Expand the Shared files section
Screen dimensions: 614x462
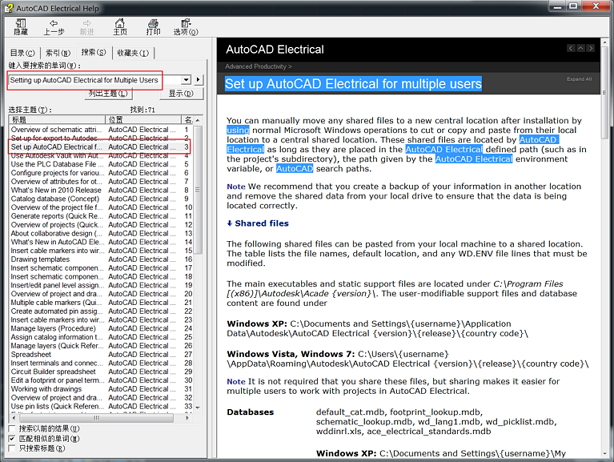[258, 223]
